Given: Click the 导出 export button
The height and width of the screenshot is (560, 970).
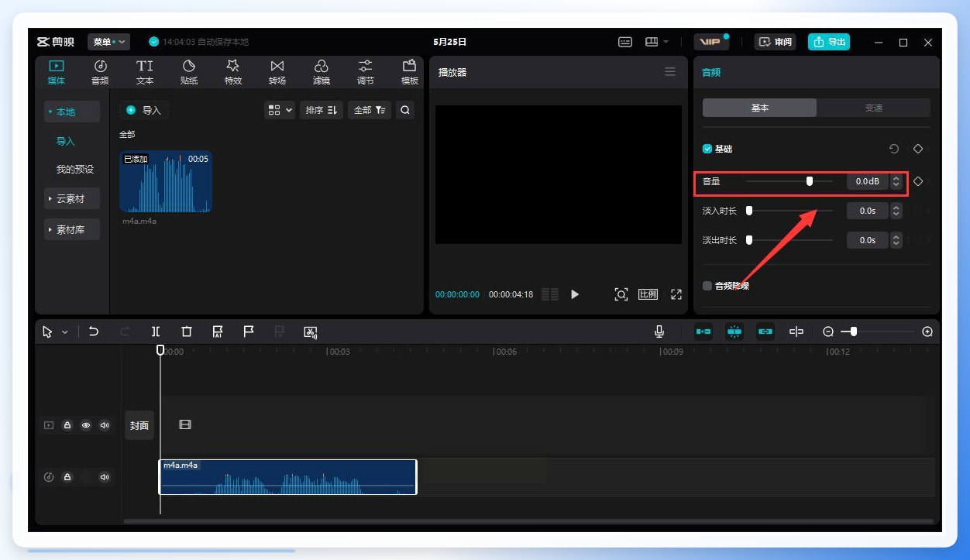Looking at the screenshot, I should [829, 42].
